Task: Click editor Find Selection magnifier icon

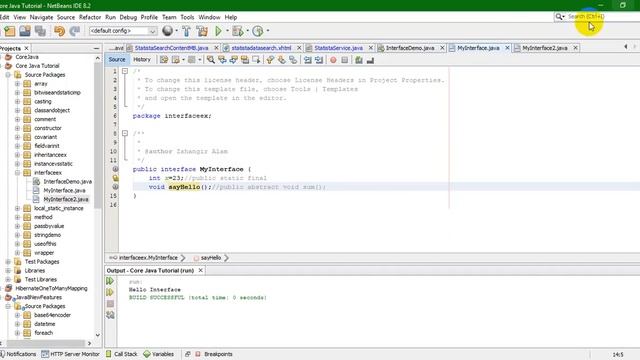Action: coord(211,60)
